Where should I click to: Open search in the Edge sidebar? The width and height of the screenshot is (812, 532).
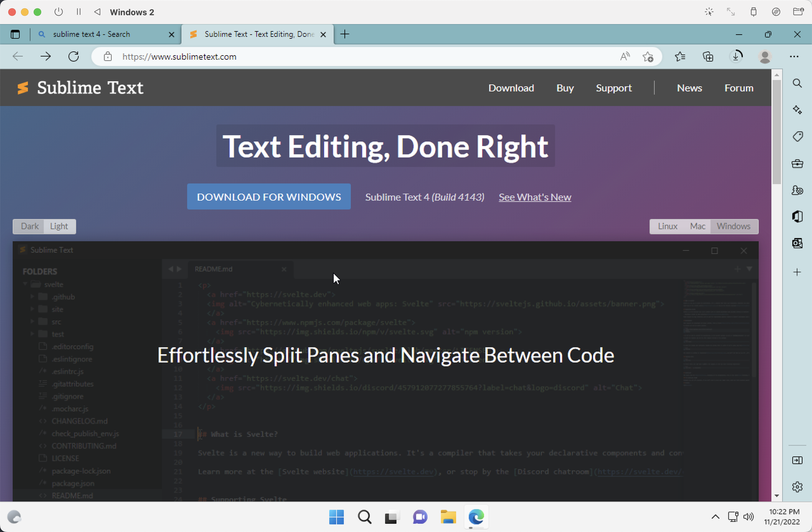click(x=797, y=83)
